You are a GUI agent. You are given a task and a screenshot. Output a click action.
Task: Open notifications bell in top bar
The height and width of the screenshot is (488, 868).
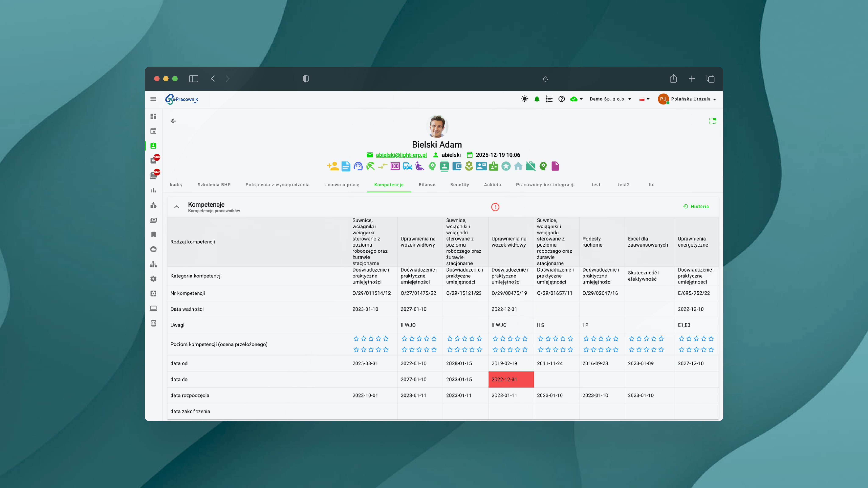[x=537, y=99]
